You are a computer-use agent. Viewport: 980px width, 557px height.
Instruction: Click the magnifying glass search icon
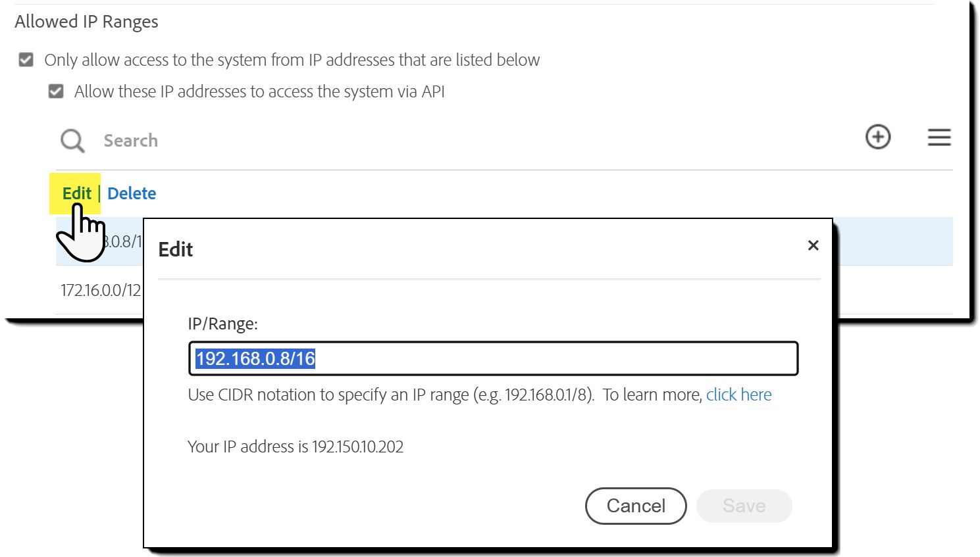(x=72, y=140)
